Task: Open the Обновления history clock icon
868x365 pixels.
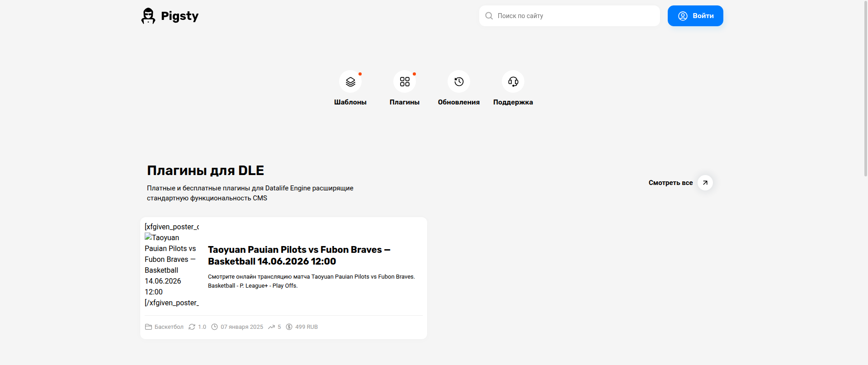Action: [x=459, y=81]
